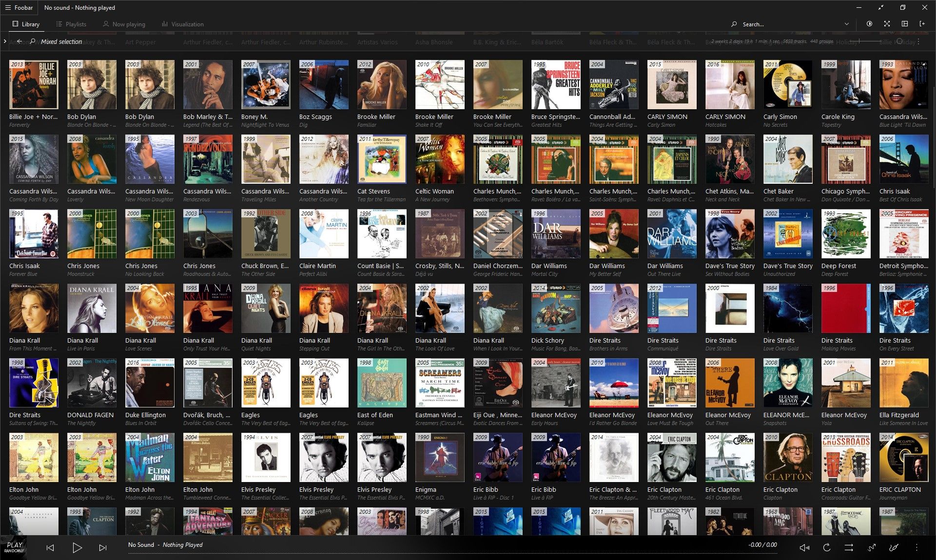The width and height of the screenshot is (936, 560).
Task: Select Celtic Woman A New Journey cover
Action: pyautogui.click(x=440, y=159)
